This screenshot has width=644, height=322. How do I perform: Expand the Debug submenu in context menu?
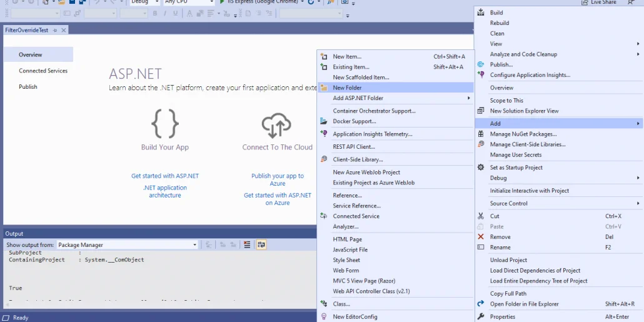pyautogui.click(x=638, y=178)
